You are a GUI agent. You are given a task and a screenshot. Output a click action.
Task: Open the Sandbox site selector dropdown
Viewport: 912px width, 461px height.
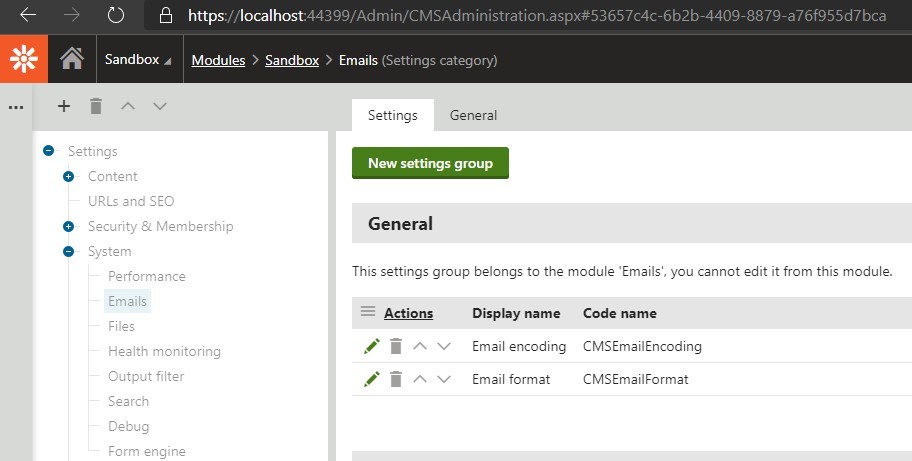pos(138,59)
